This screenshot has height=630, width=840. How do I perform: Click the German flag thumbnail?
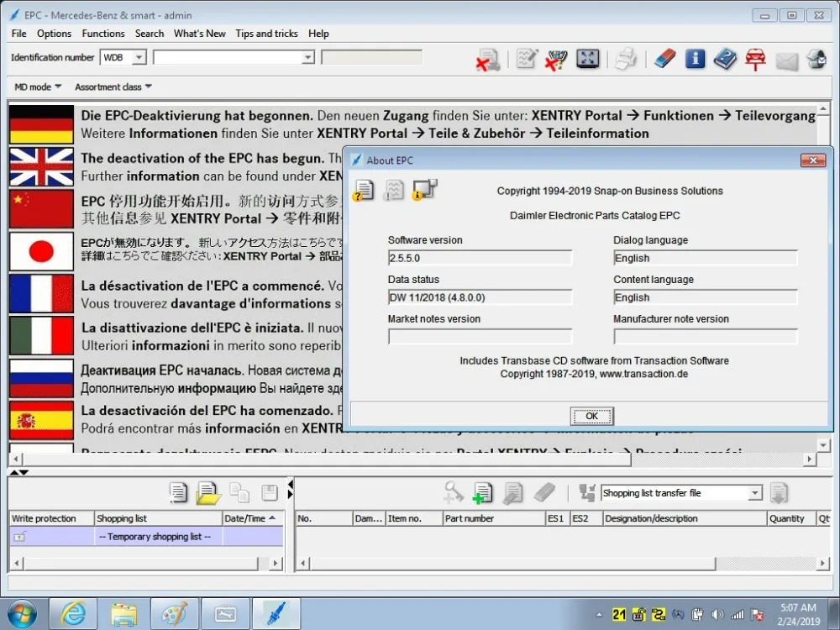coord(41,124)
